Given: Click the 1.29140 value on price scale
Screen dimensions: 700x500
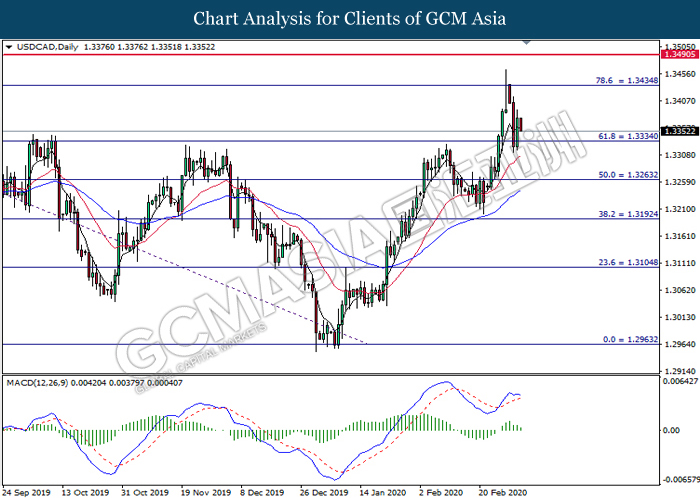Looking at the screenshot, I should (679, 370).
